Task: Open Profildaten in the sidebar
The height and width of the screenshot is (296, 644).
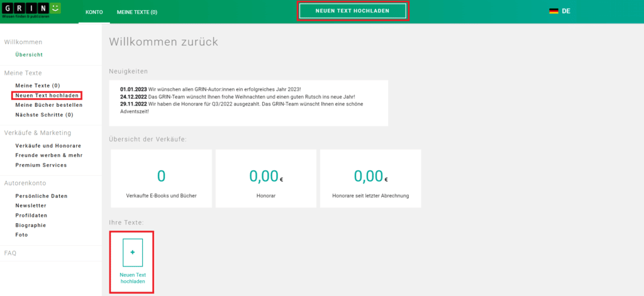Action: coord(31,216)
